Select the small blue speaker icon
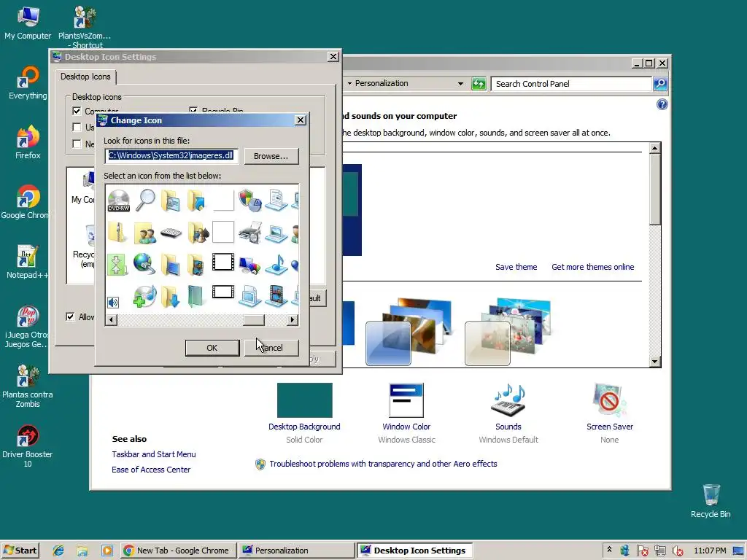 tap(113, 303)
